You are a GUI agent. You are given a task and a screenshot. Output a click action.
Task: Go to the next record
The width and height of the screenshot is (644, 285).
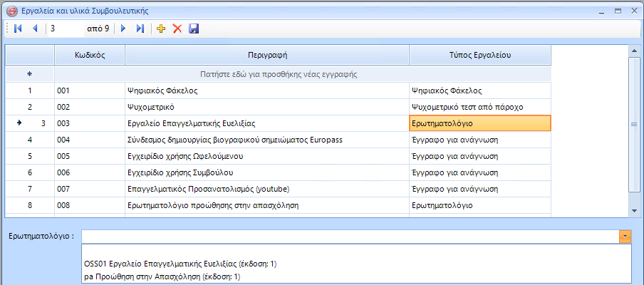click(x=123, y=28)
